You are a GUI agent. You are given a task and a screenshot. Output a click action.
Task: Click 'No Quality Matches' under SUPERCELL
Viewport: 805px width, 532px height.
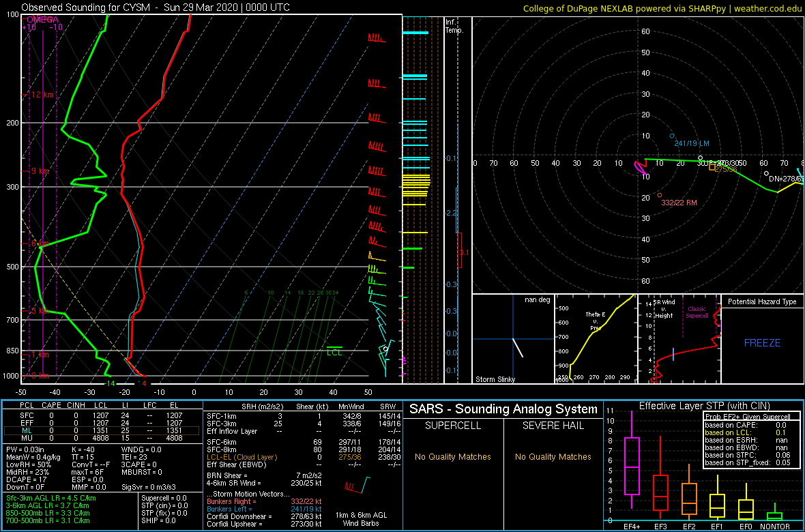[x=452, y=457]
